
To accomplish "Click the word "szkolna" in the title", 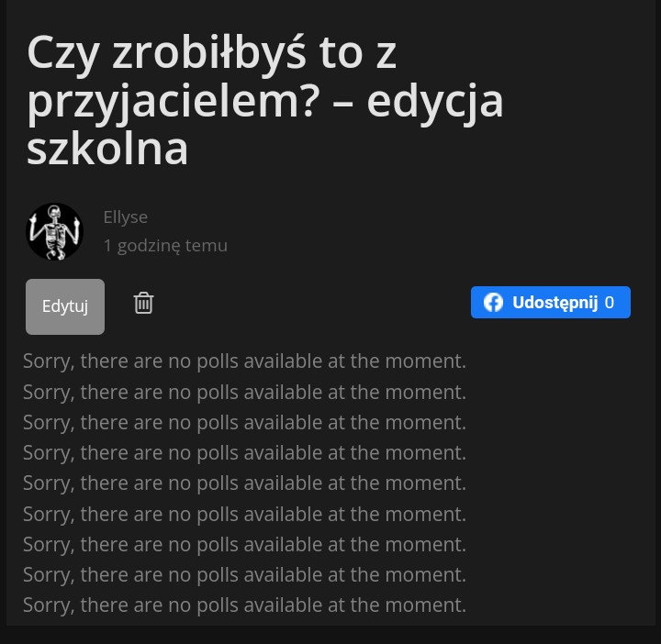I will [107, 149].
